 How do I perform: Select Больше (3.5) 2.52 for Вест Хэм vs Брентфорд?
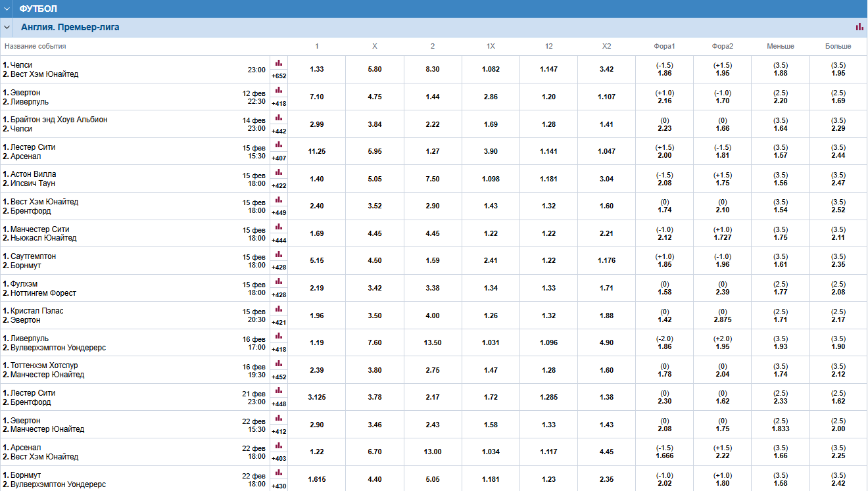coord(838,206)
